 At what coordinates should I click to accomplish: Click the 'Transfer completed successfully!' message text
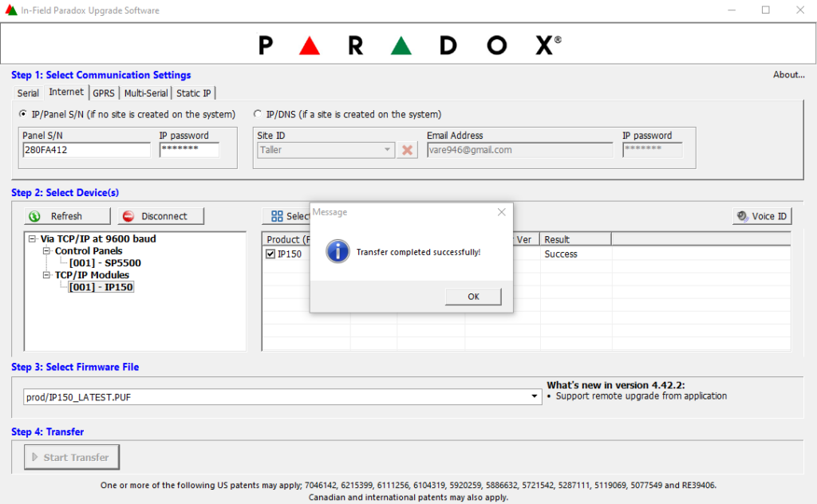tap(418, 252)
